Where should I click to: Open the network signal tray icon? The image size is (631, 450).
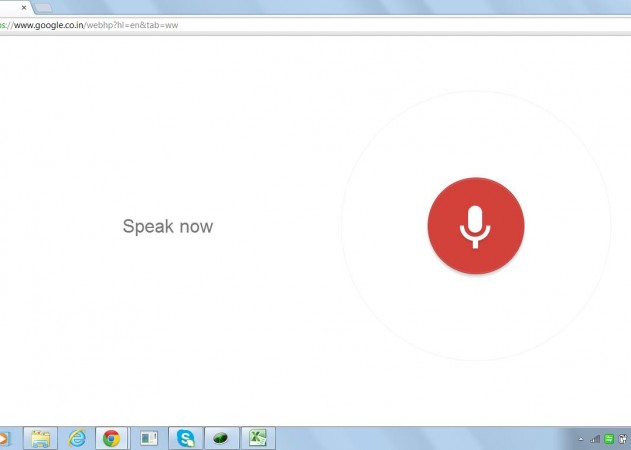point(596,439)
